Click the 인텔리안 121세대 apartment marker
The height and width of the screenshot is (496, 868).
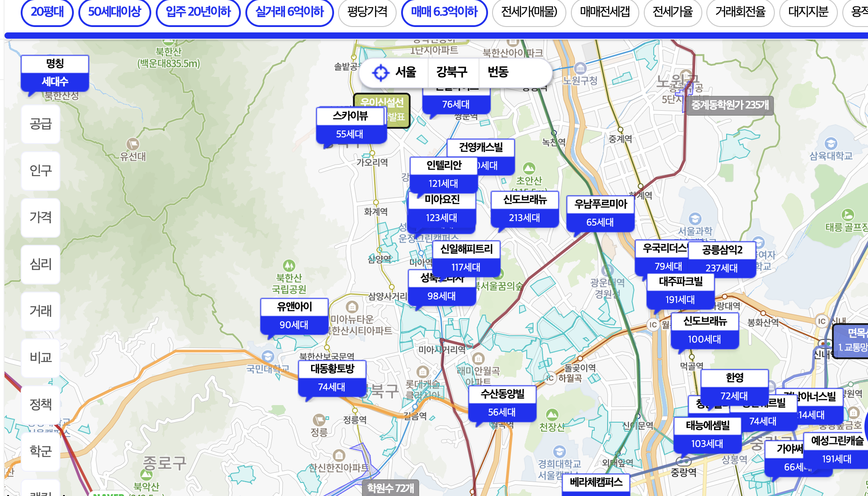(443, 175)
